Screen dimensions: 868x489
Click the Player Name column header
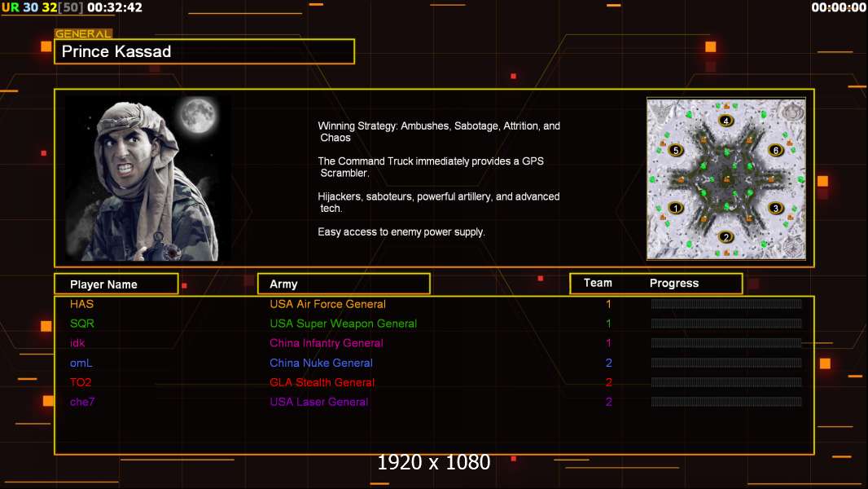pyautogui.click(x=116, y=284)
